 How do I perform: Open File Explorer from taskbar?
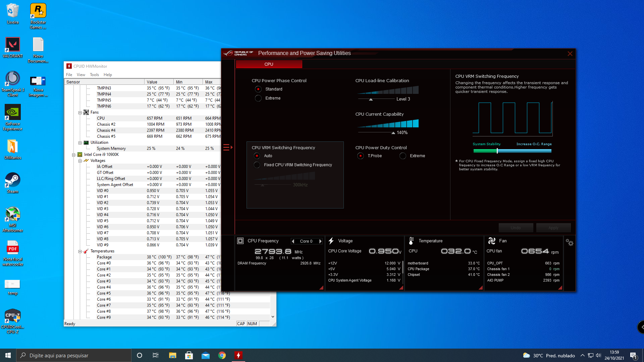pos(172,355)
